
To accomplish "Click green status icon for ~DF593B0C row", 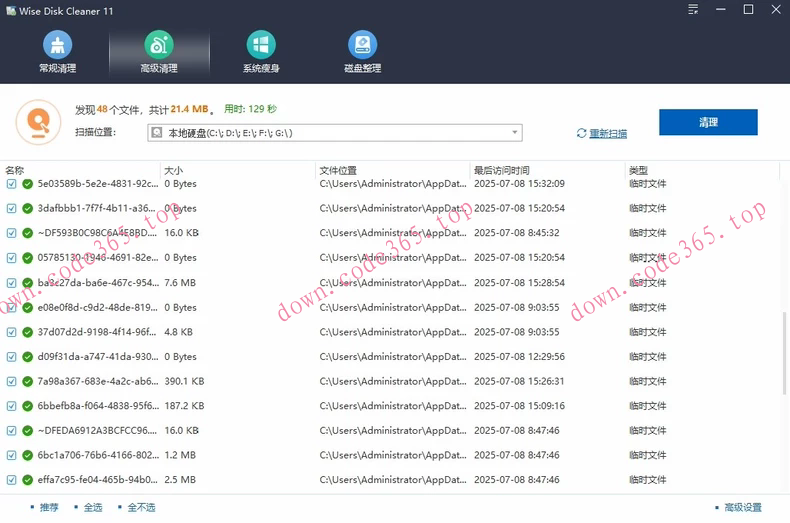I will coord(28,233).
